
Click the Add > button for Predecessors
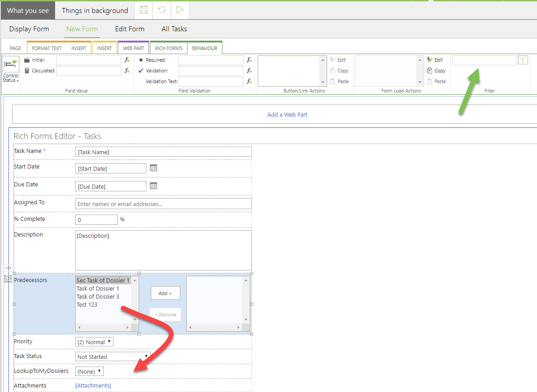(165, 293)
